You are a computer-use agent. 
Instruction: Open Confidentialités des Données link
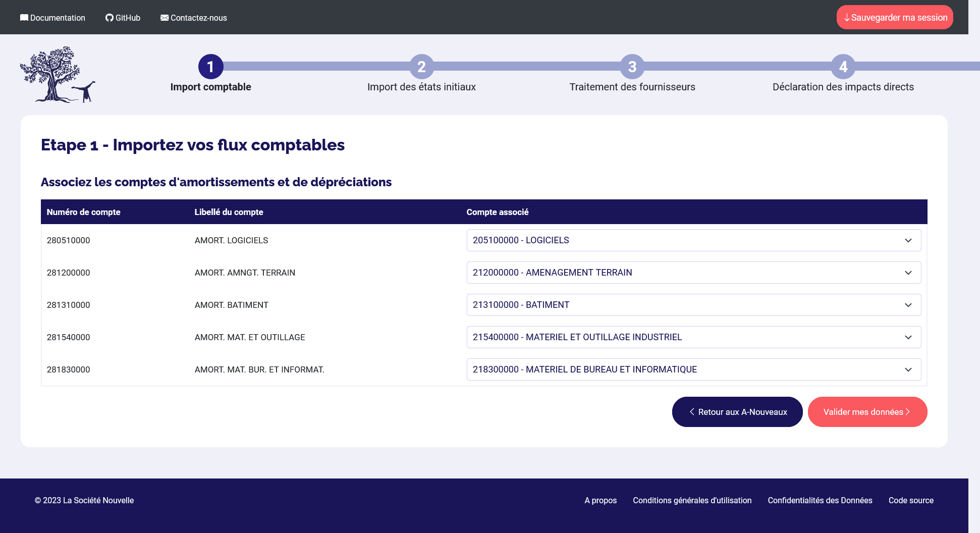pyautogui.click(x=820, y=500)
